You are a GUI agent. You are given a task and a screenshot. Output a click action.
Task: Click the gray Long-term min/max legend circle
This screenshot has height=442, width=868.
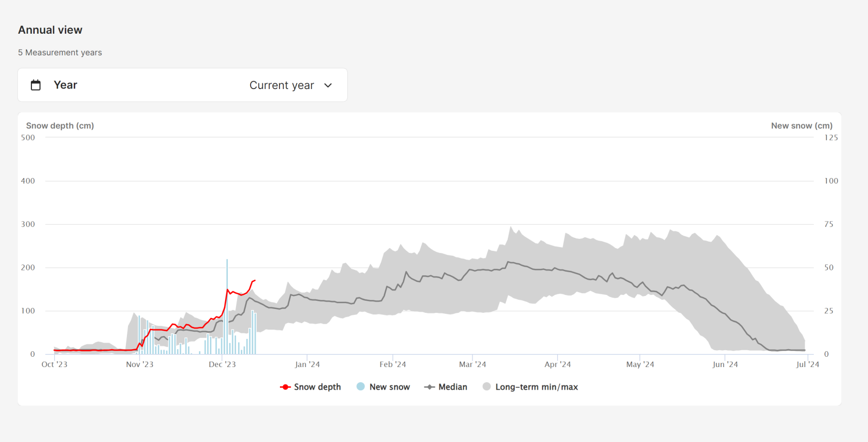tap(487, 387)
